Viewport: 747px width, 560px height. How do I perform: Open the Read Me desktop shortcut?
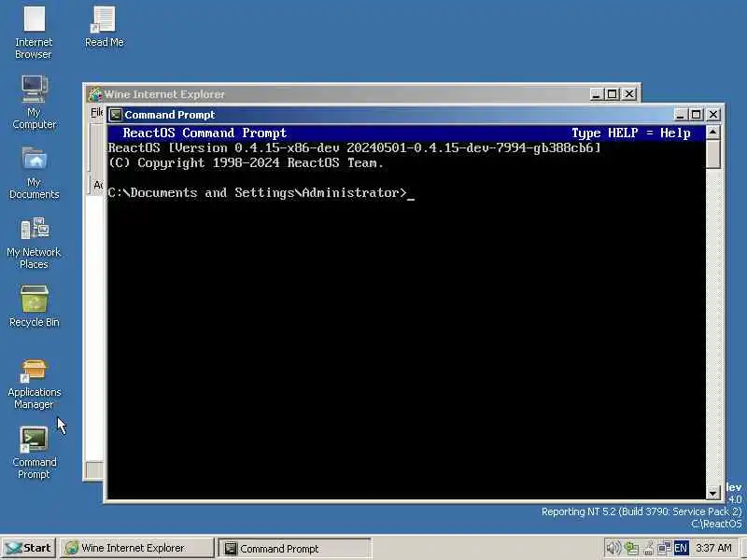point(104,27)
